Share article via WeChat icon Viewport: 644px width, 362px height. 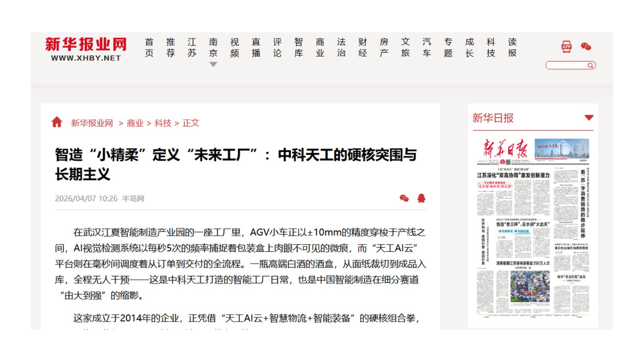coord(404,198)
